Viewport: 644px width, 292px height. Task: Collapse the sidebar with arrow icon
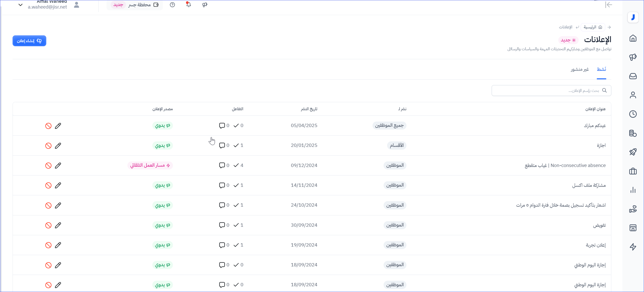[609, 5]
